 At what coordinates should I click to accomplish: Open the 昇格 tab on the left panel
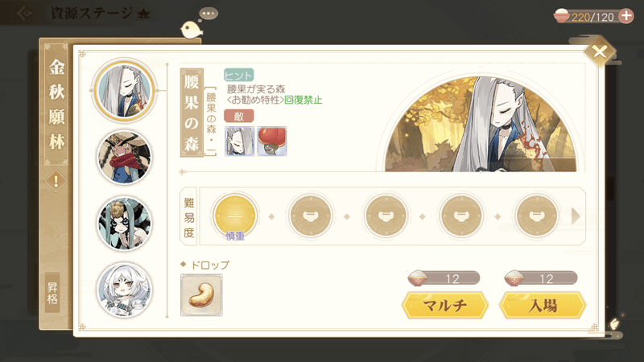coord(52,293)
